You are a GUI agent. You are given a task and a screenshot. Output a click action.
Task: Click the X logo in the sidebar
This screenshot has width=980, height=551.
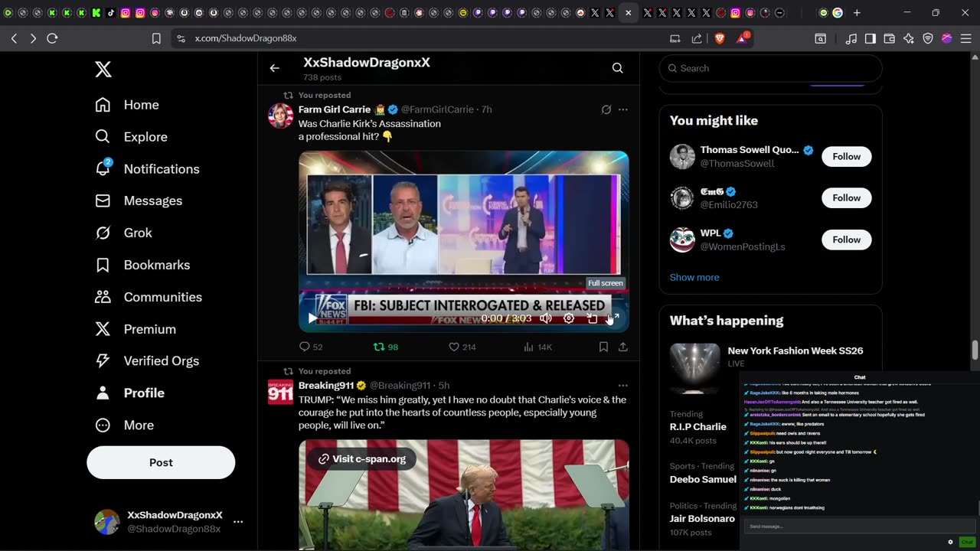tap(103, 70)
